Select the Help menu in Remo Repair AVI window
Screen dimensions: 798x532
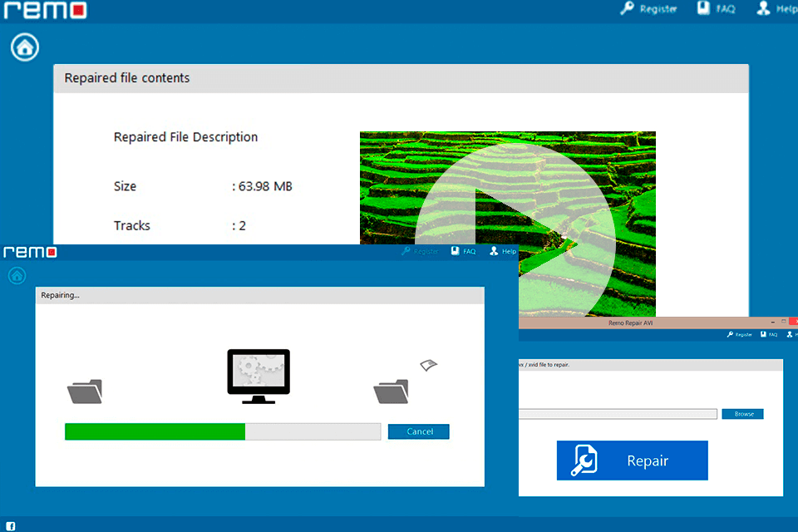791,334
